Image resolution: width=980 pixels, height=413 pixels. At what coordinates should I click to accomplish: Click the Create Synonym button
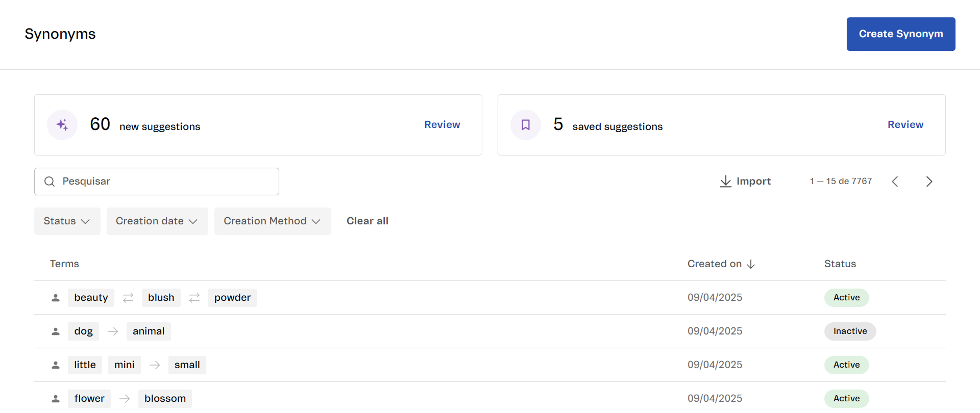point(901,34)
